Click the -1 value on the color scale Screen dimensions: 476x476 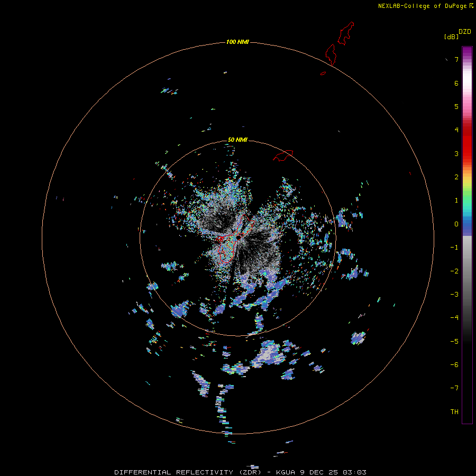[454, 248]
